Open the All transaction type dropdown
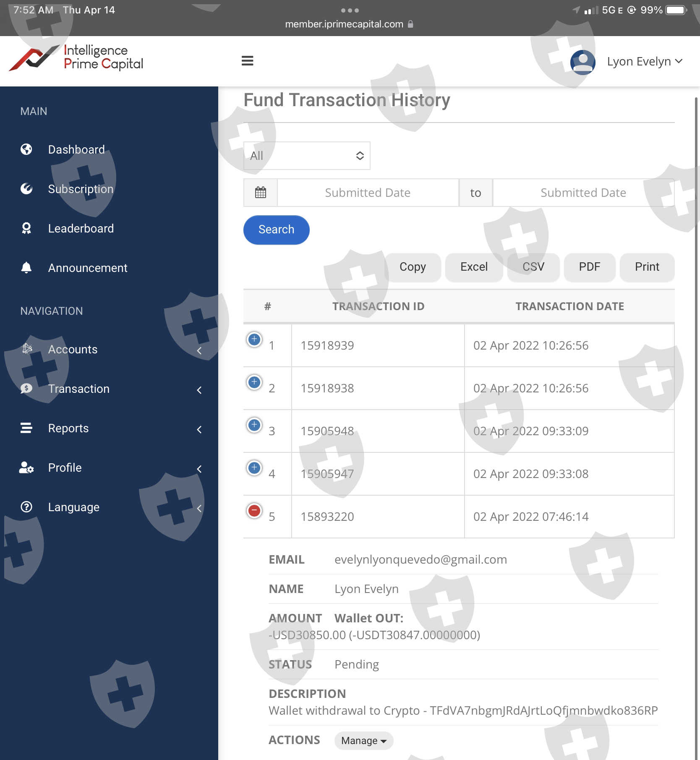The image size is (700, 760). 307,156
